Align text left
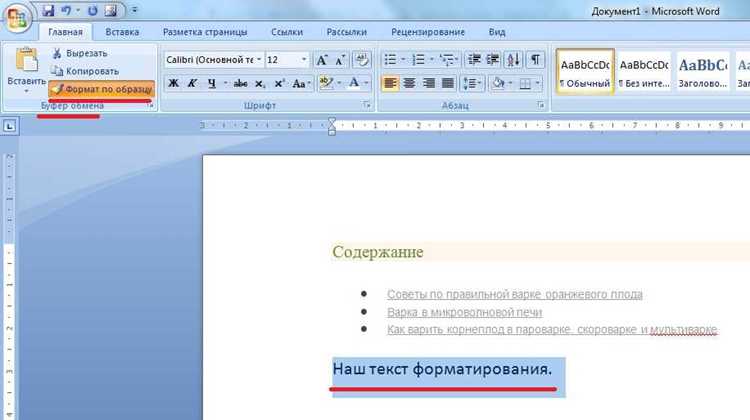Screen dimensions: 750x420 point(390,83)
